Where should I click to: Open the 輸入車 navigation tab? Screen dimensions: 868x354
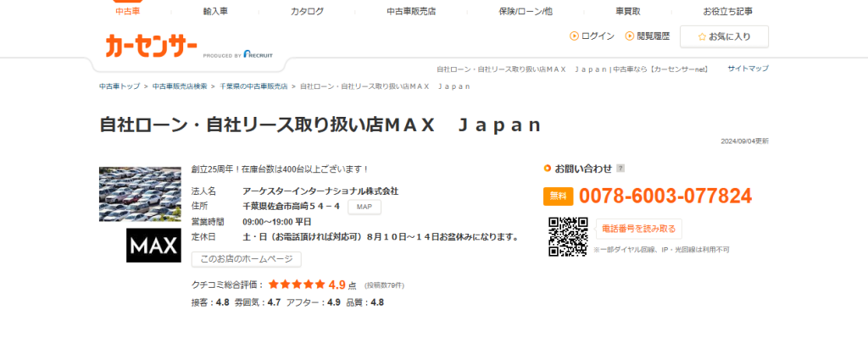(x=216, y=11)
